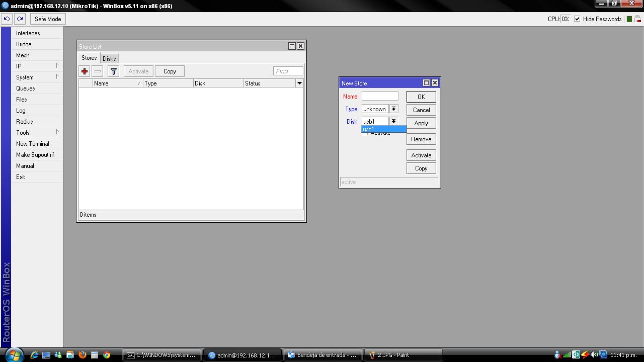Select usb1 from the Disk dropdown list

tap(384, 129)
